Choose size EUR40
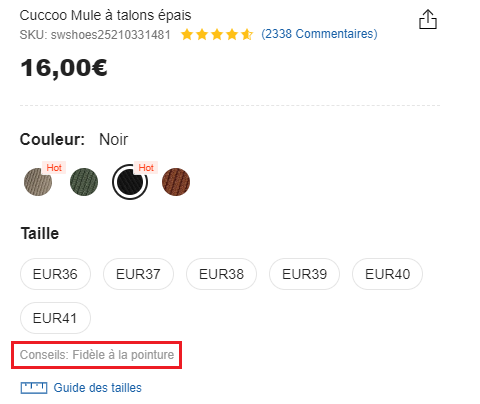The width and height of the screenshot is (480, 404). (x=387, y=274)
